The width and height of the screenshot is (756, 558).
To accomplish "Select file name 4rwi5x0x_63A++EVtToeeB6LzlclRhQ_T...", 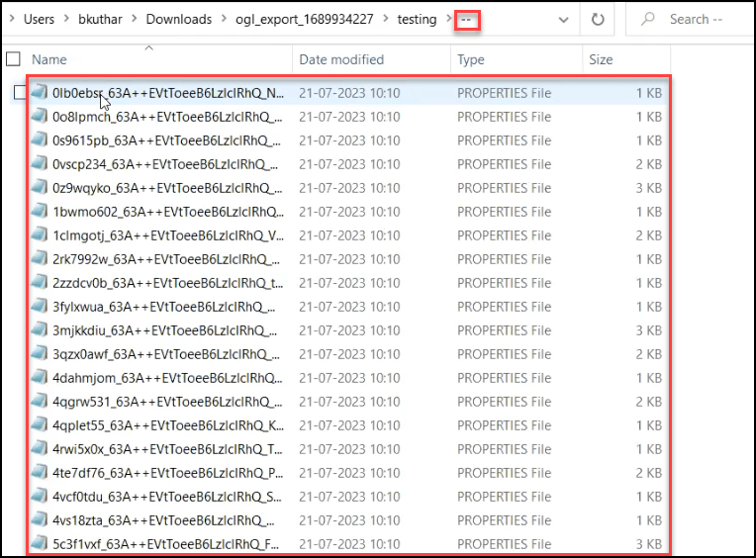I will (167, 448).
